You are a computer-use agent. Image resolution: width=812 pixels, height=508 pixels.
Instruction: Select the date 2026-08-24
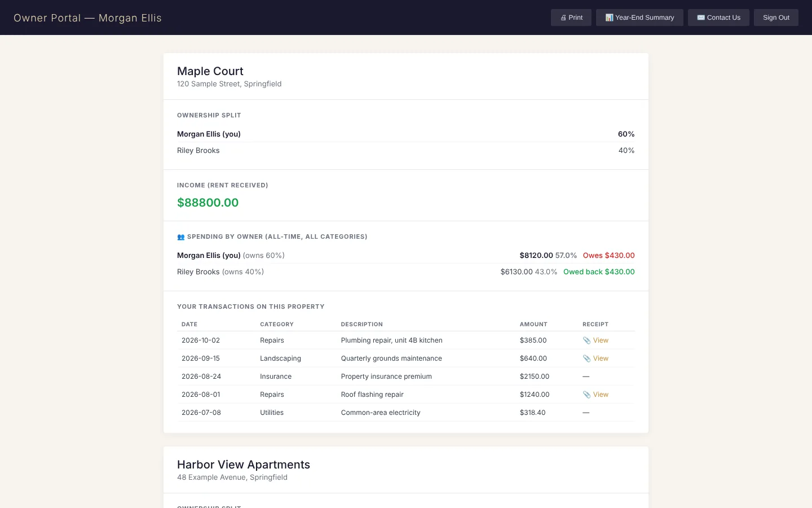[201, 376]
